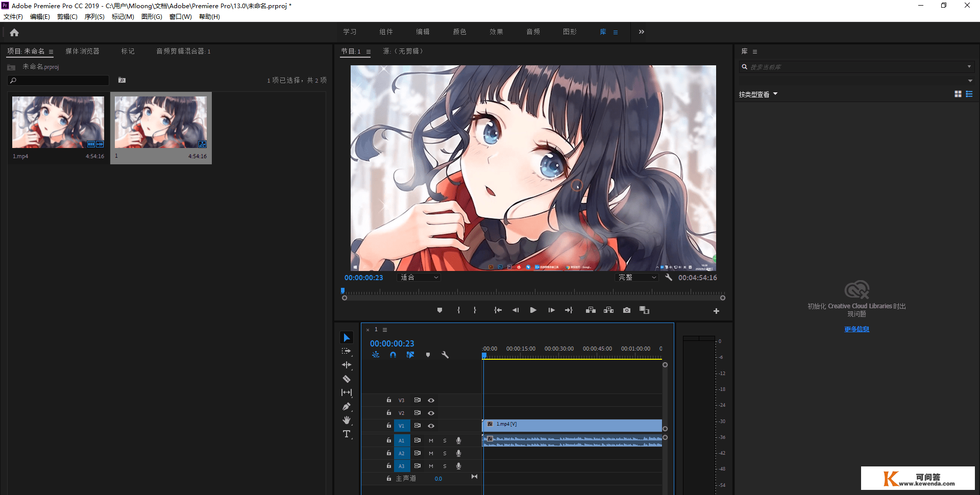Switch library to list view
980x495 pixels.
point(969,94)
